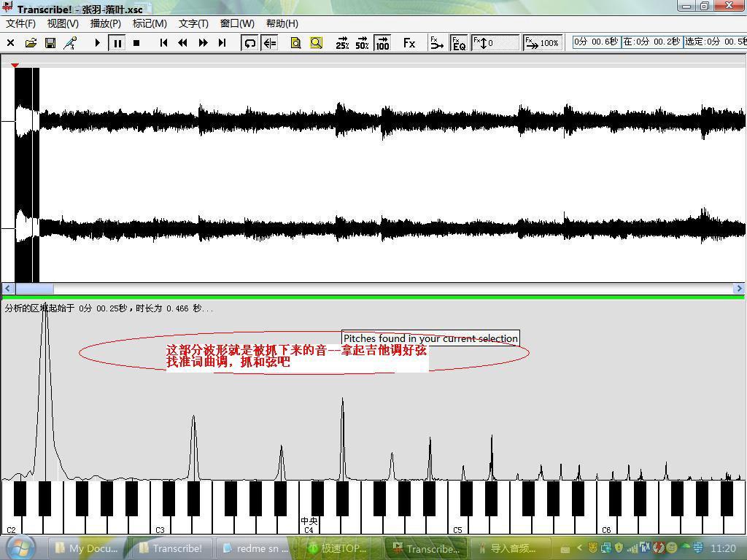
Task: Click the red playback position marker triangle
Action: click(x=15, y=65)
